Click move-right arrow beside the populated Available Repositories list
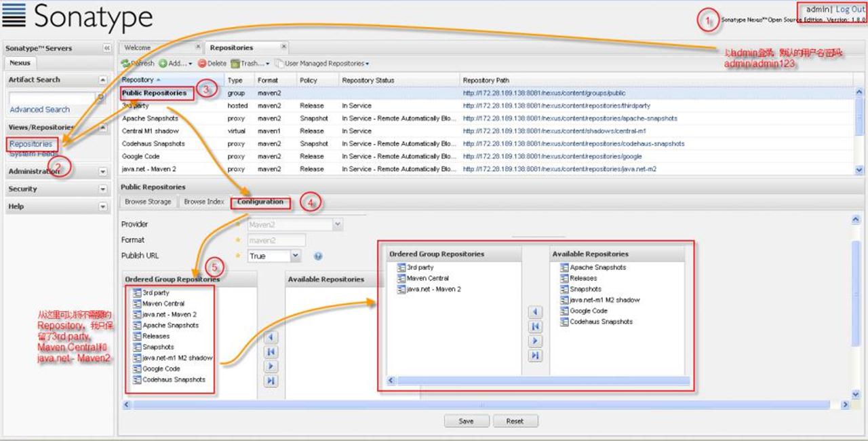The image size is (868, 441). (x=535, y=341)
